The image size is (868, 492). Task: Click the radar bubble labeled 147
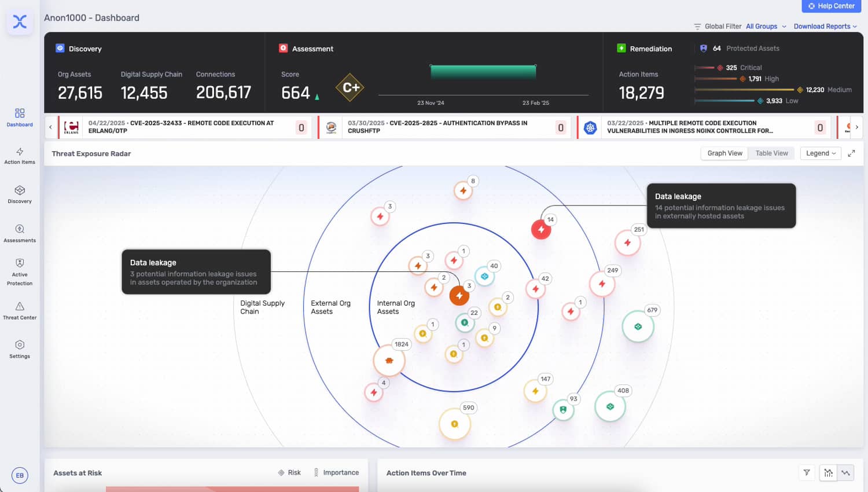click(x=535, y=391)
